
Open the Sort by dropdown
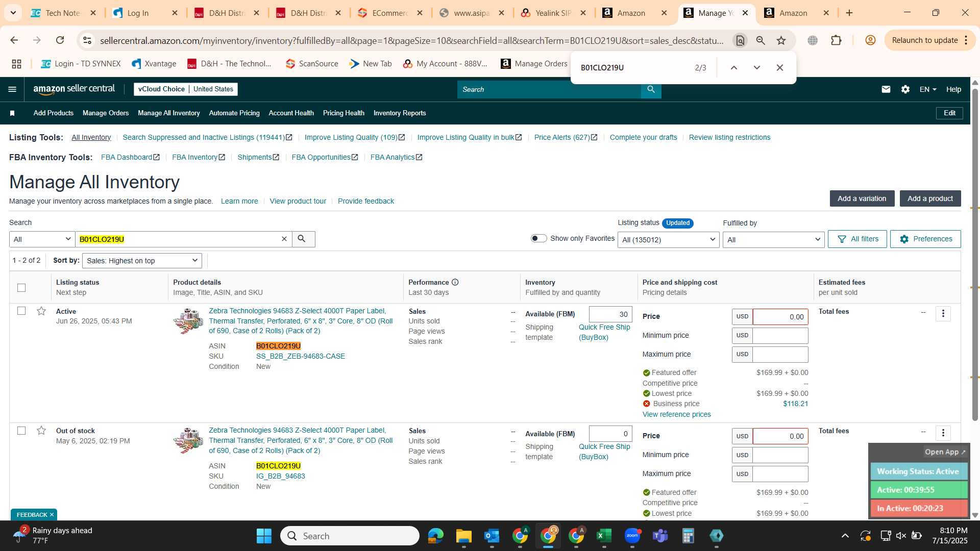pos(142,261)
